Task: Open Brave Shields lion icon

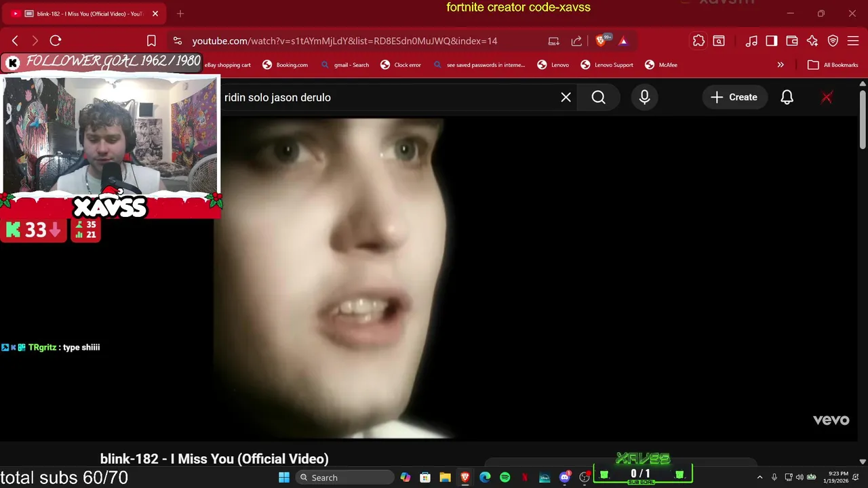Action: point(601,41)
